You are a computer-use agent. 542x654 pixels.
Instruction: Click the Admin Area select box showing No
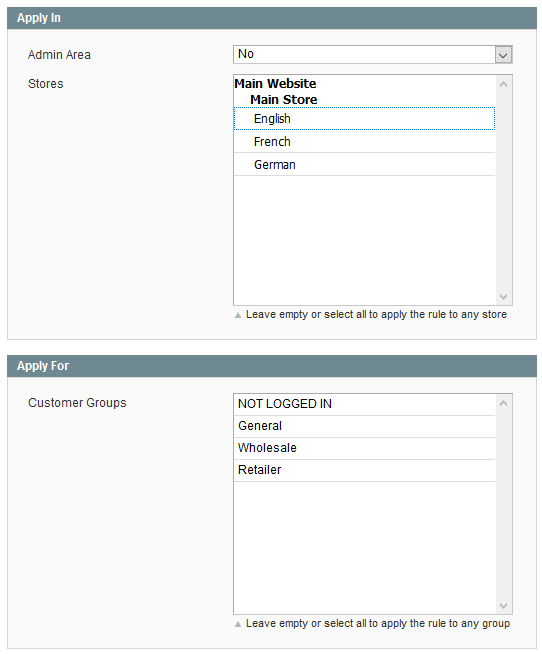373,55
